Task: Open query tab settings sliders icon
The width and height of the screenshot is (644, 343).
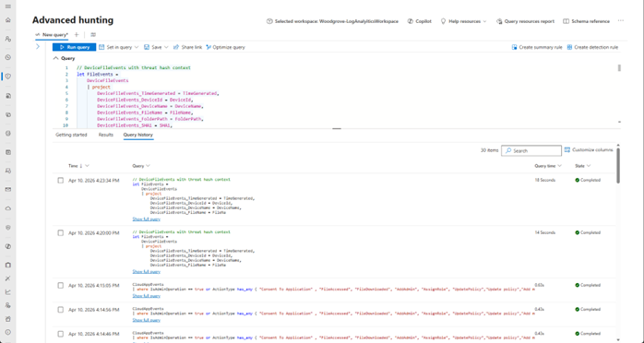Action: [x=93, y=35]
